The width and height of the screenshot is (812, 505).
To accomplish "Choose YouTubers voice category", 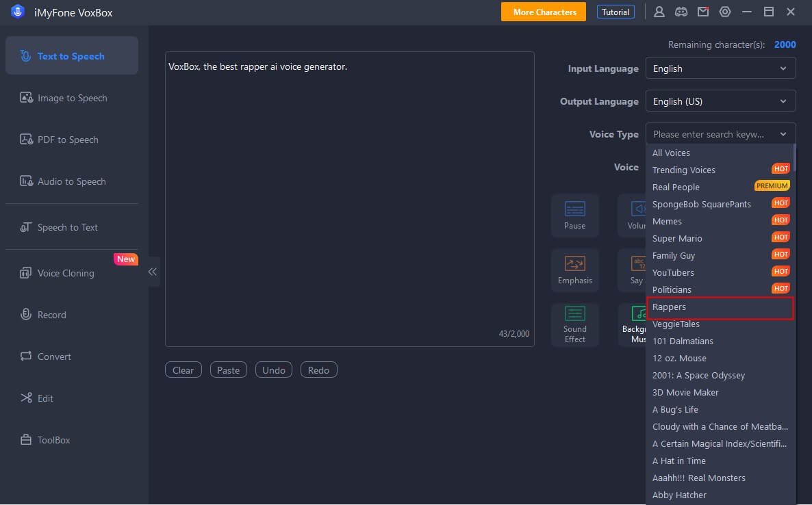I will (720, 272).
